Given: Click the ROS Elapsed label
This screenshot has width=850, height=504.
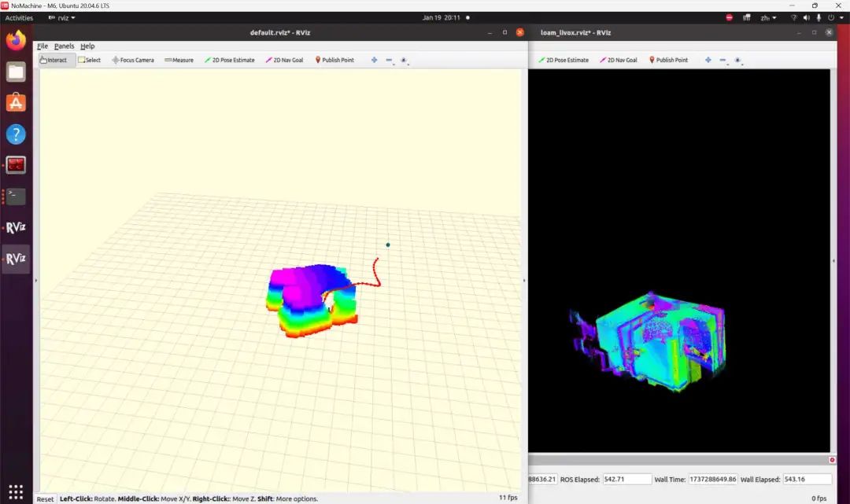Looking at the screenshot, I should (579, 479).
